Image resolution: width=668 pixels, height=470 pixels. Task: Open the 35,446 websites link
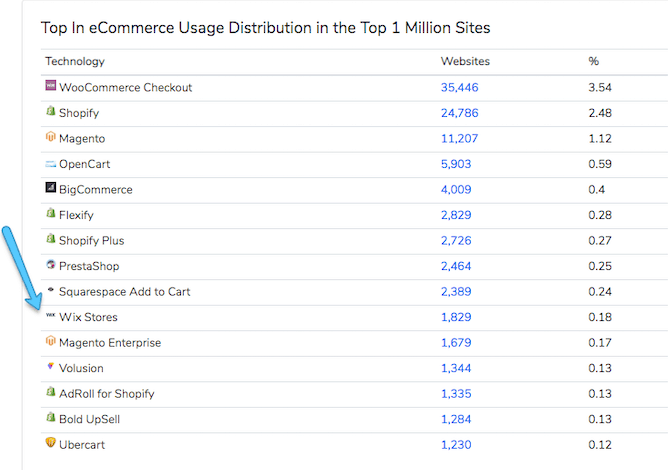coord(459,87)
